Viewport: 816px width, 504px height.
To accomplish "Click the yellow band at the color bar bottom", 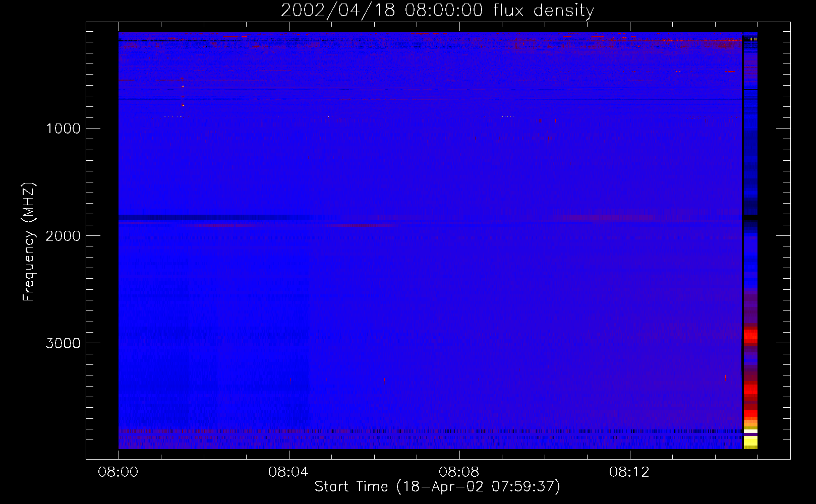I will pyautogui.click(x=750, y=443).
